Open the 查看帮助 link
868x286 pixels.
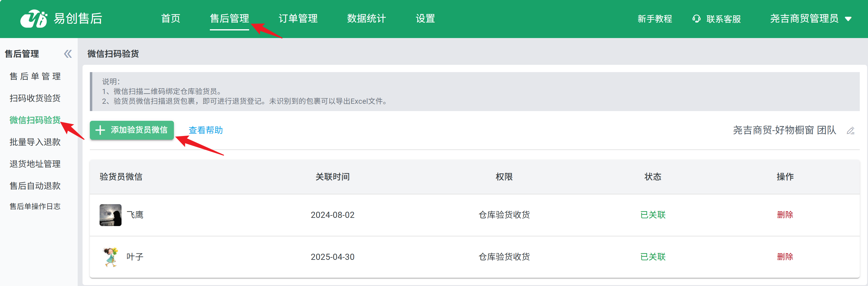click(x=206, y=130)
